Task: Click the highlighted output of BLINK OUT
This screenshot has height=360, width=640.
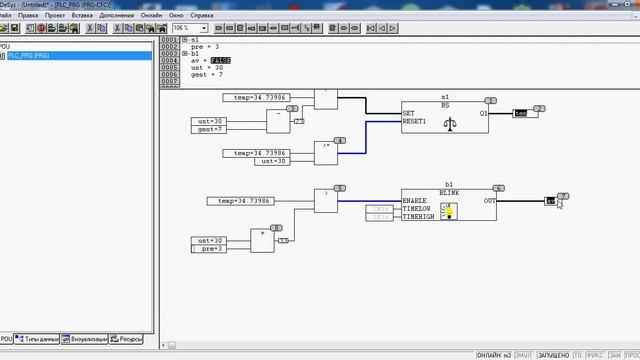Action: pyautogui.click(x=551, y=201)
